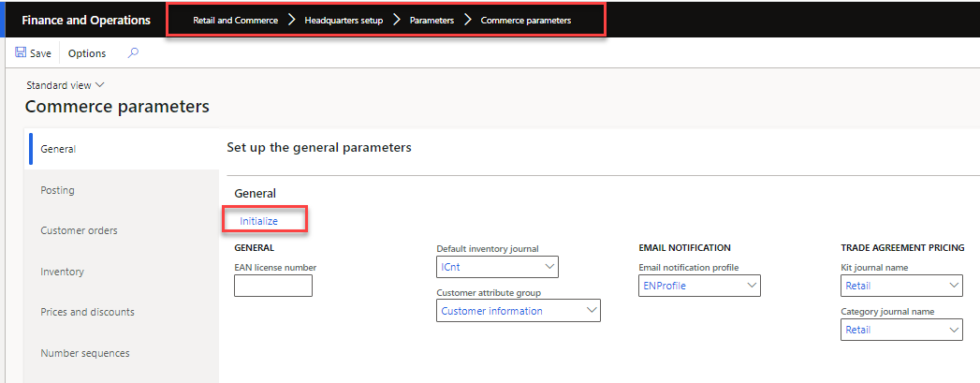Go to Commerce parameters breadcrumb
The image size is (980, 383).
click(x=526, y=21)
